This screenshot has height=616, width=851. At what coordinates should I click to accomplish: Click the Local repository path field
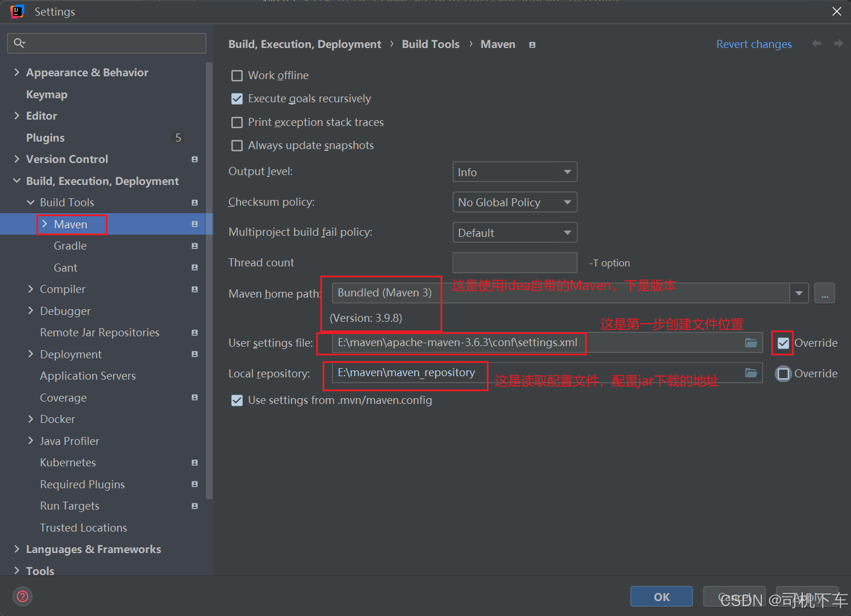pos(547,373)
